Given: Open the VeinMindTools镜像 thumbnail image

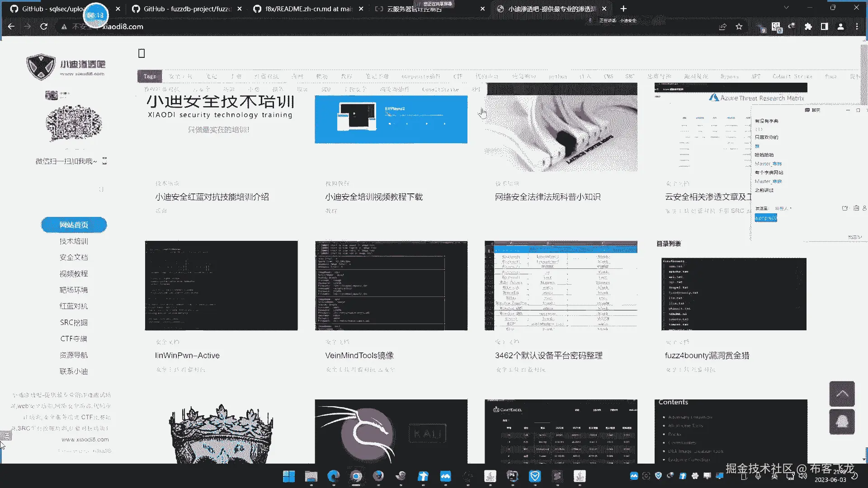Looking at the screenshot, I should pos(391,285).
